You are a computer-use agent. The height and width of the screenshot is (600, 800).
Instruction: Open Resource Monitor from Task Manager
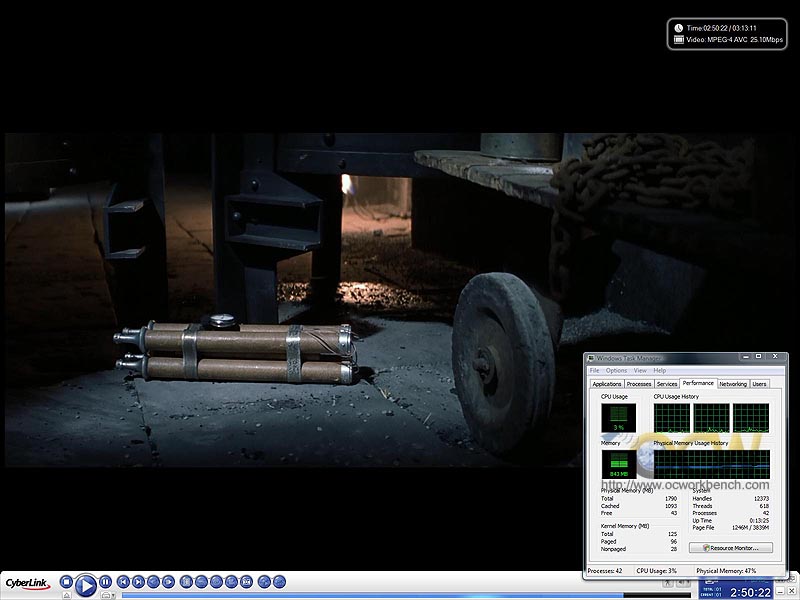pyautogui.click(x=731, y=548)
